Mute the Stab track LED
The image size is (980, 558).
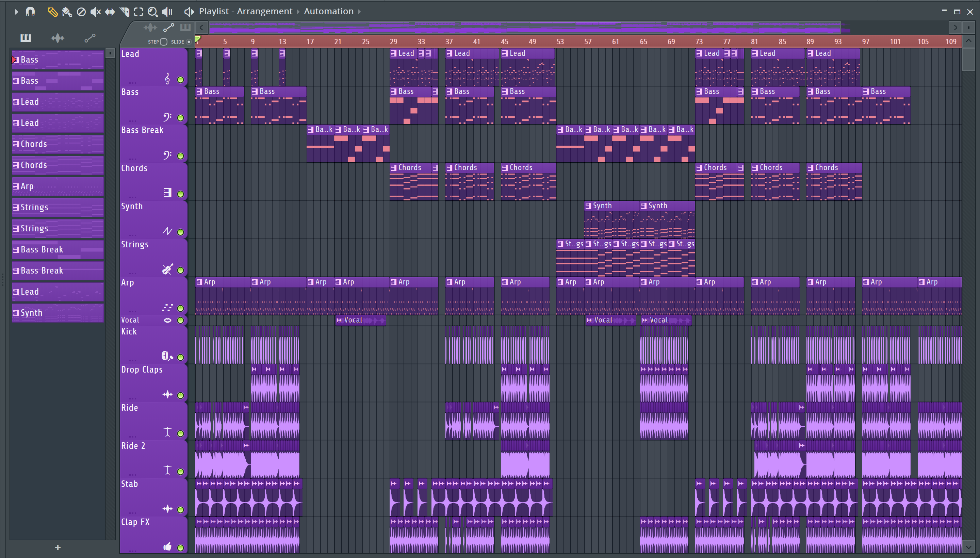[x=180, y=509]
